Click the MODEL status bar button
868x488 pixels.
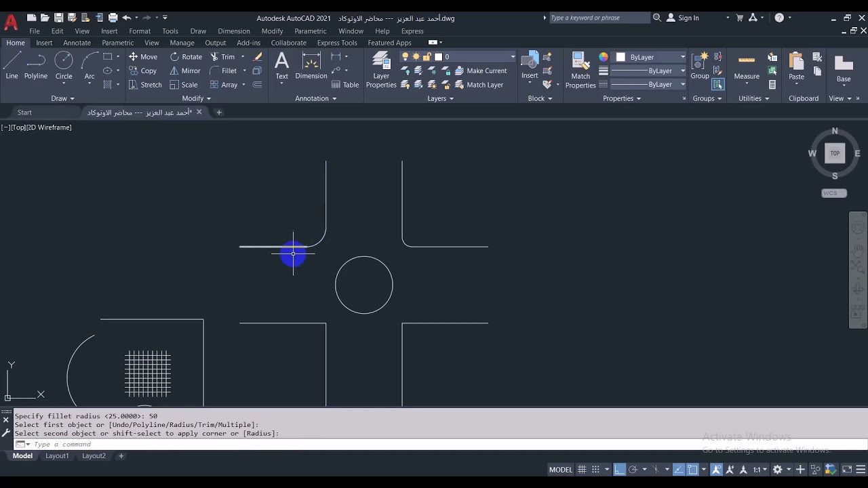tap(561, 470)
